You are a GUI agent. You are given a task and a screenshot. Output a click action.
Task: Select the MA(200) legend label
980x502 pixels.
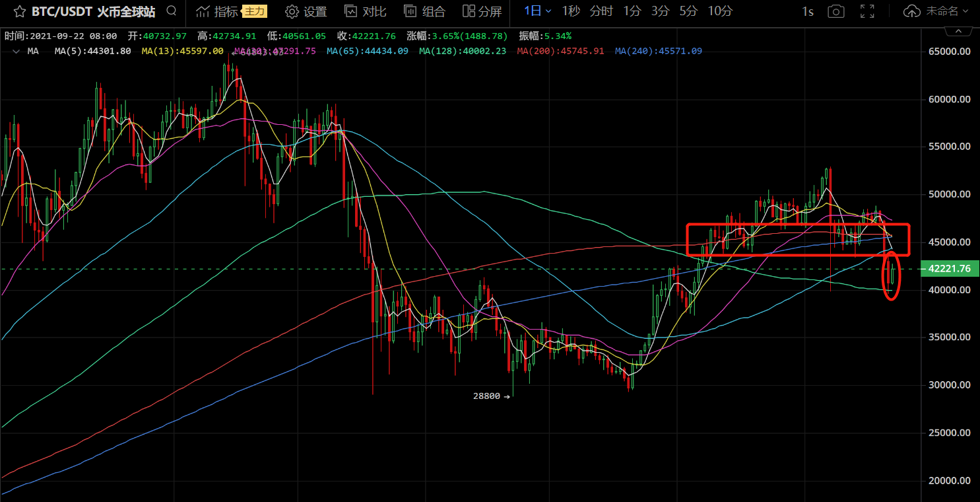tap(560, 51)
